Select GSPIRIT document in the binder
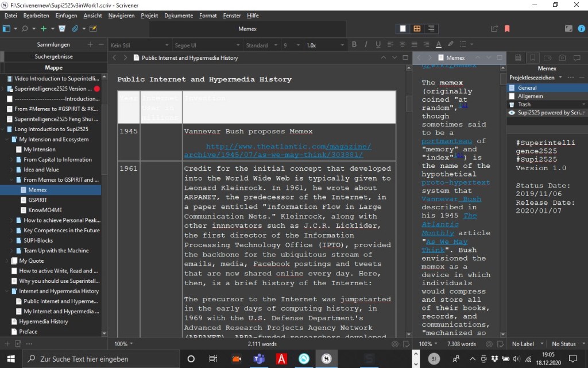 click(x=37, y=200)
